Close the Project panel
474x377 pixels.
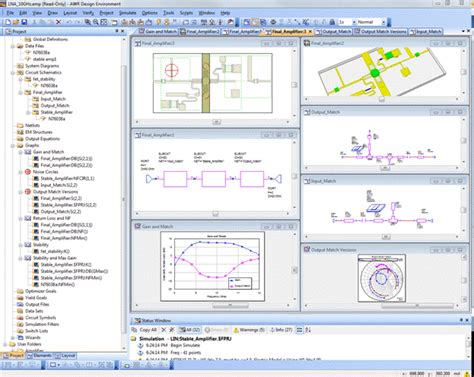123,31
